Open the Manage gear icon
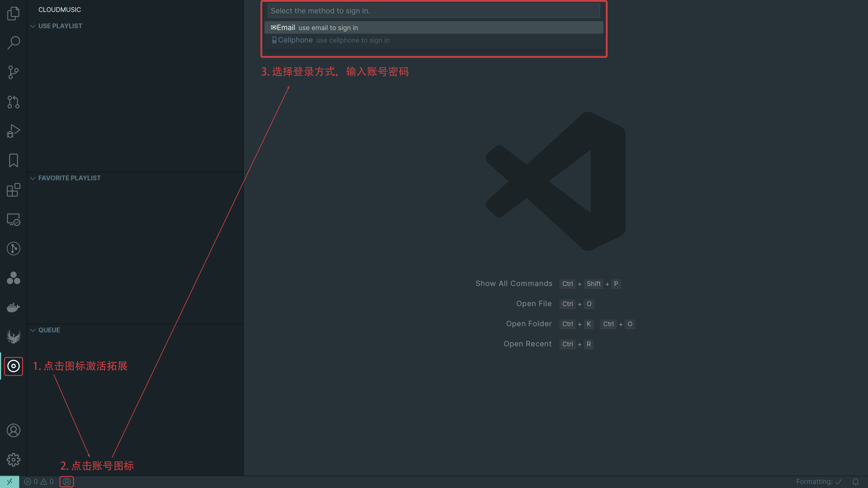 (x=14, y=459)
